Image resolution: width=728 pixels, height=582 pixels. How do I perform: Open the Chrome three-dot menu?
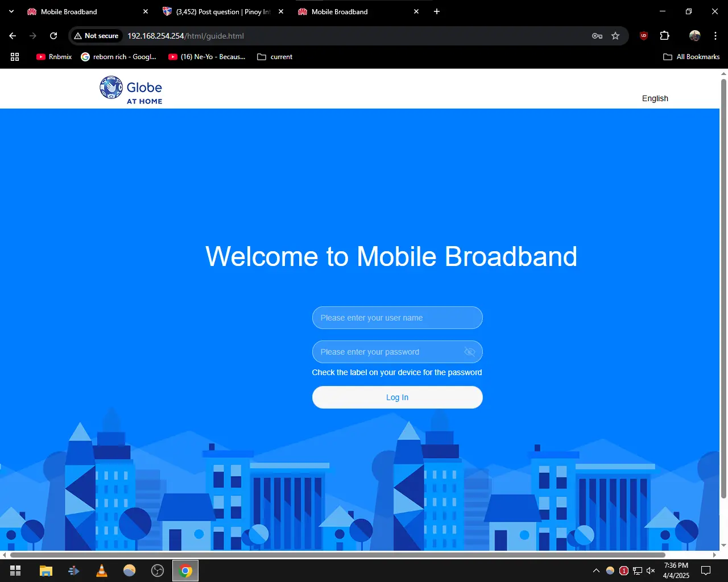coord(715,36)
